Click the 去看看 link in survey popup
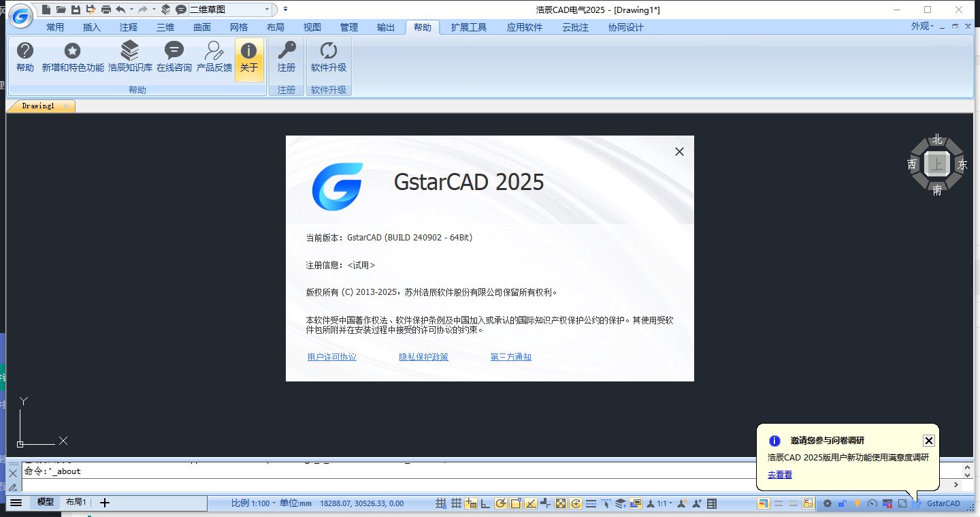This screenshot has height=517, width=980. 780,475
